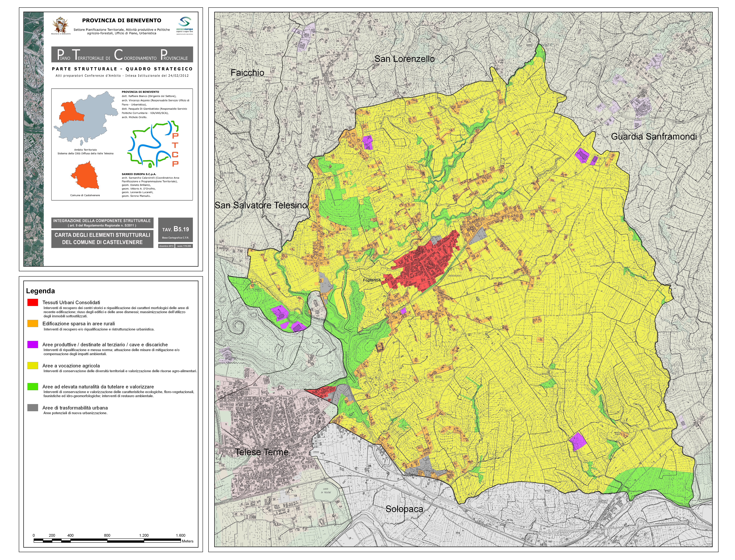Image resolution: width=735 pixels, height=560 pixels.
Task: Click 'Aree a vocazione agricola' legend label
Action: [x=71, y=366]
